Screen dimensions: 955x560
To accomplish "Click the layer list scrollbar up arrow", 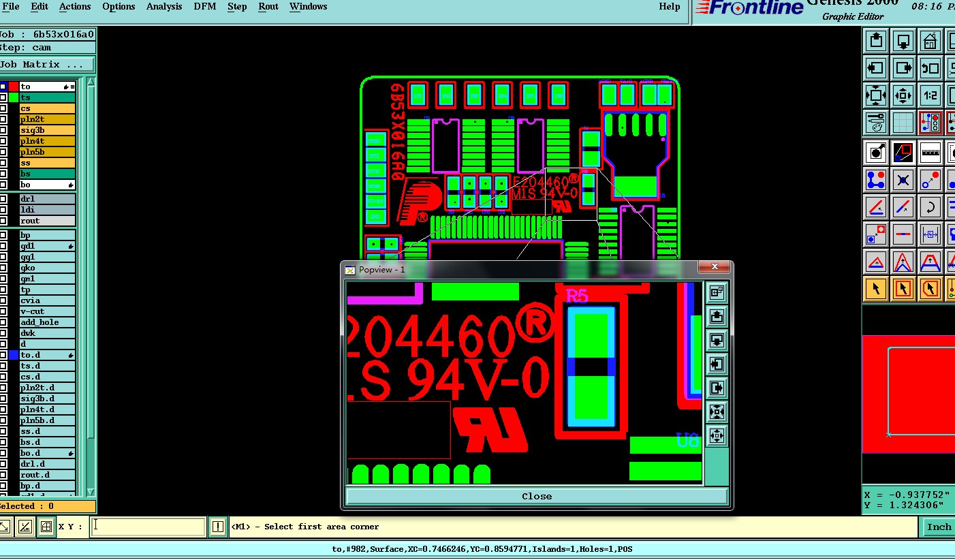I will pos(91,82).
